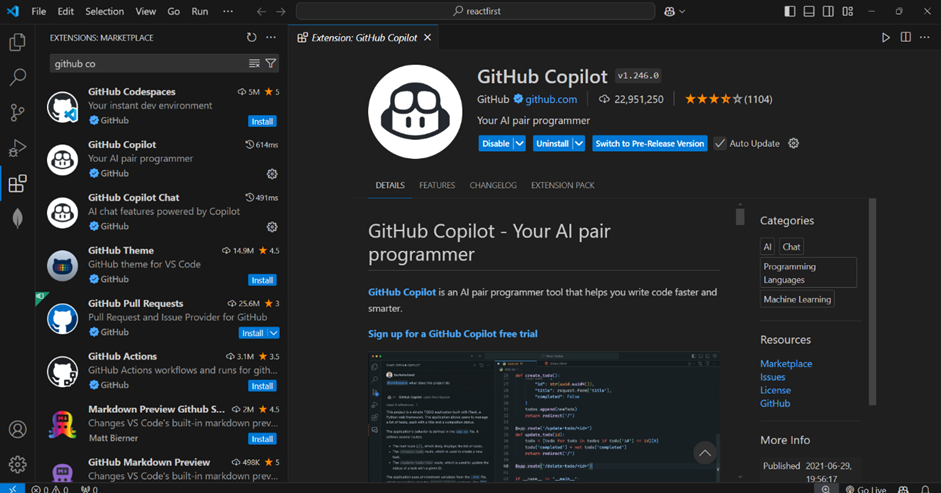Viewport: 941px width, 493px height.
Task: Install GitHub Actions extension
Action: pos(262,386)
